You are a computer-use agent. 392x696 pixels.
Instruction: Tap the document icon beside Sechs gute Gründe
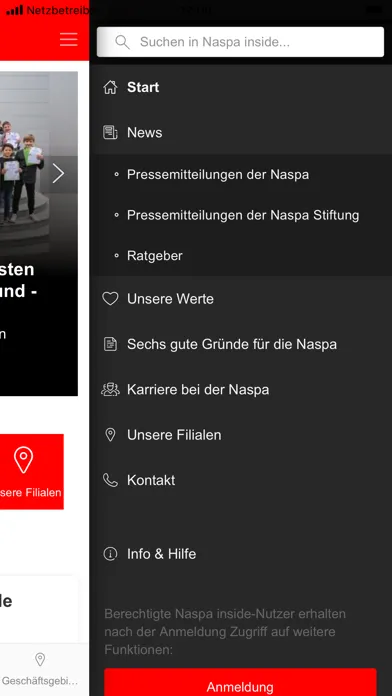pos(110,344)
